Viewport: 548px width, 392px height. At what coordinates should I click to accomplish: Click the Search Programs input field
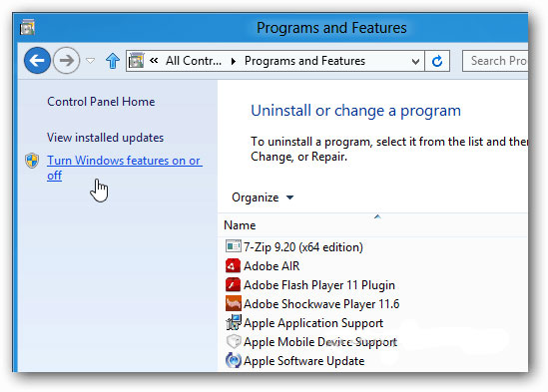[495, 61]
